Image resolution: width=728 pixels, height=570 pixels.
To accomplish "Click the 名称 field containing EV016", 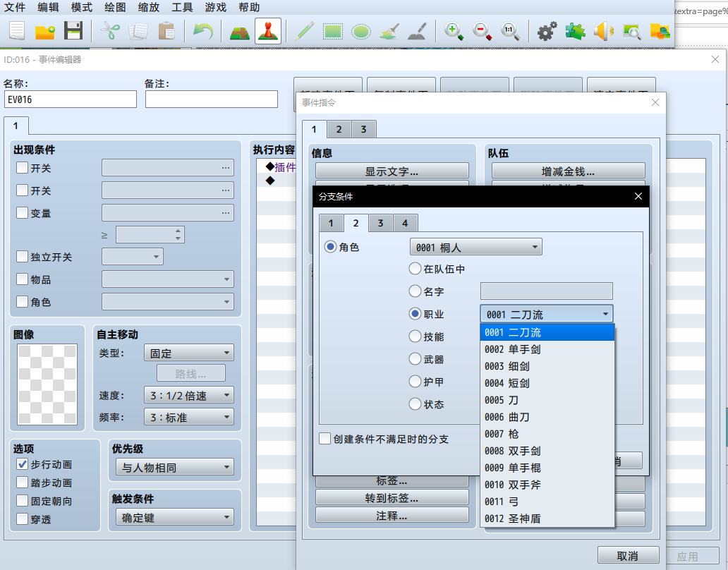I will pos(71,99).
